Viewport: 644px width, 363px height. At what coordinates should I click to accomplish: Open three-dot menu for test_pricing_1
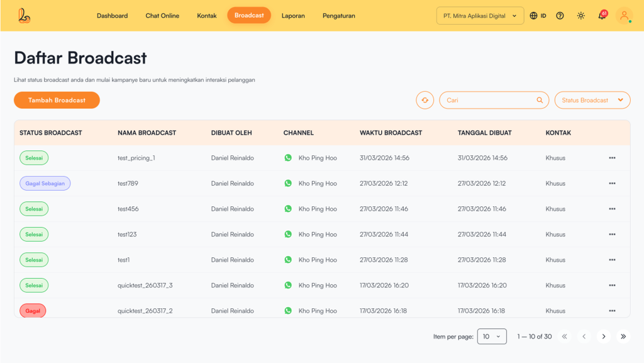click(x=612, y=158)
